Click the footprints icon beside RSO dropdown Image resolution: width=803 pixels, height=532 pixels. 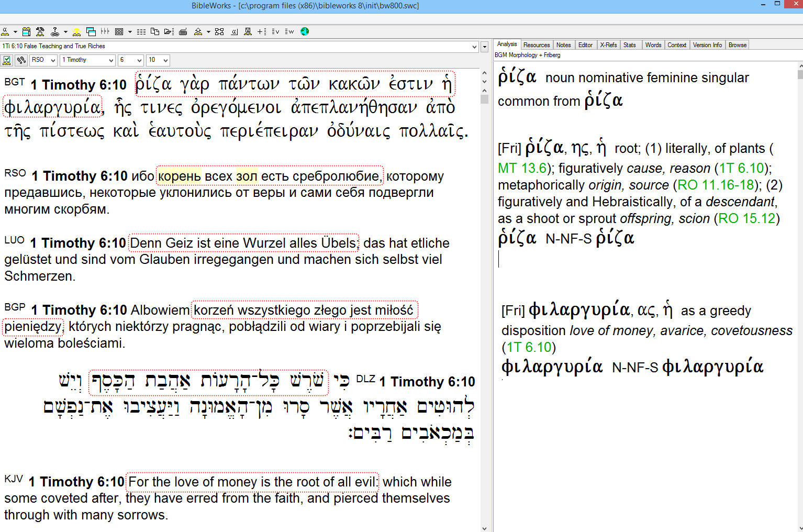(21, 60)
